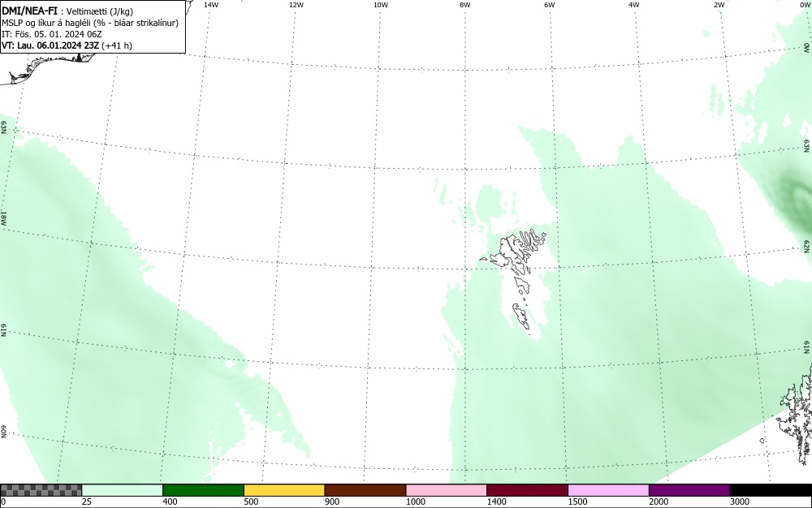Click the legend value "1500"
The height and width of the screenshot is (508, 812).
[x=577, y=502]
